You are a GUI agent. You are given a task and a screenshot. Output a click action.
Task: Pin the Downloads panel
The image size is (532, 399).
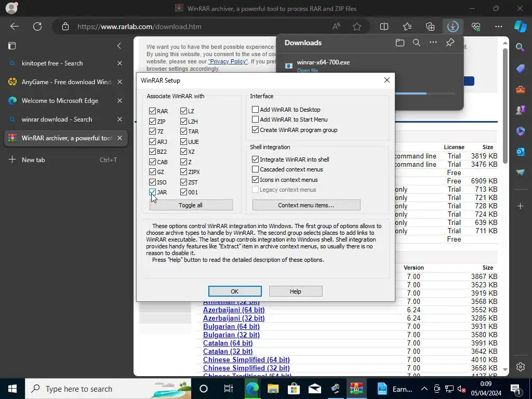coord(450,43)
